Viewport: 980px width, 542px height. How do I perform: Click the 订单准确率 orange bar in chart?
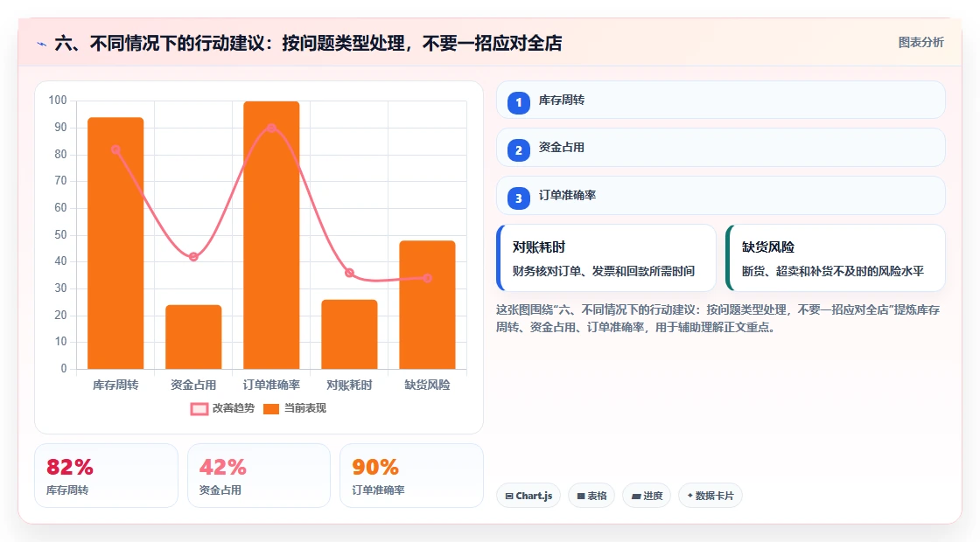point(271,235)
